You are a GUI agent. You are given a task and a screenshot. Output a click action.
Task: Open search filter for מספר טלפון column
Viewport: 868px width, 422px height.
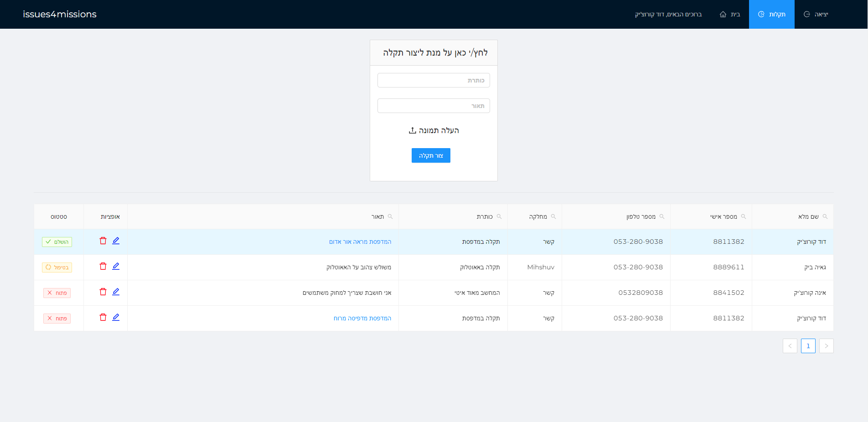pyautogui.click(x=661, y=216)
